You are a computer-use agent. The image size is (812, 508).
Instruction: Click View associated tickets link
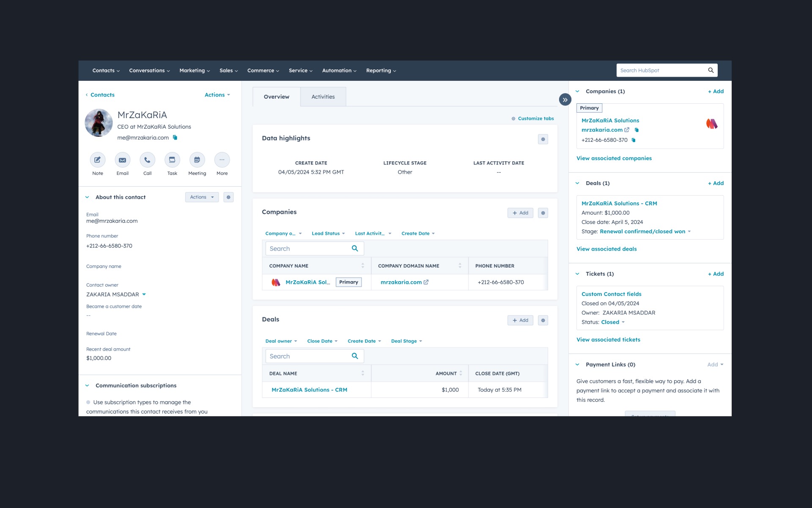coord(608,339)
